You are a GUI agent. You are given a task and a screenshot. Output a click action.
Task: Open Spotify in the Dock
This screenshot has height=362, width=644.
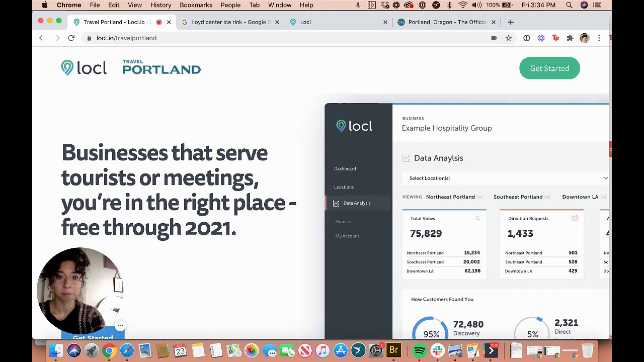coord(419,350)
